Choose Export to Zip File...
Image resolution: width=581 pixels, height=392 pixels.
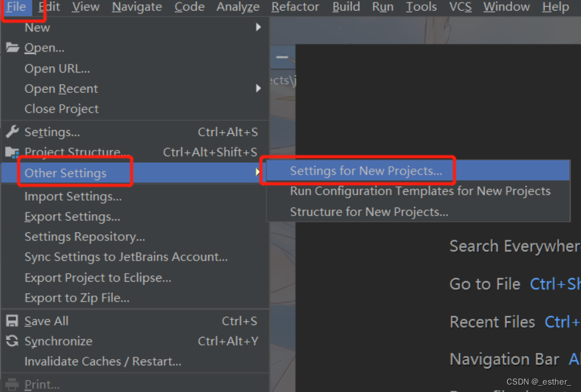point(135,298)
